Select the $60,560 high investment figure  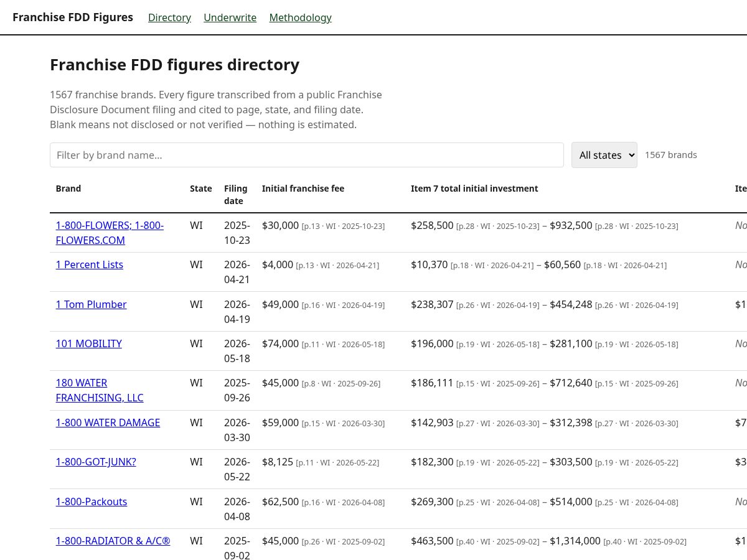point(563,264)
